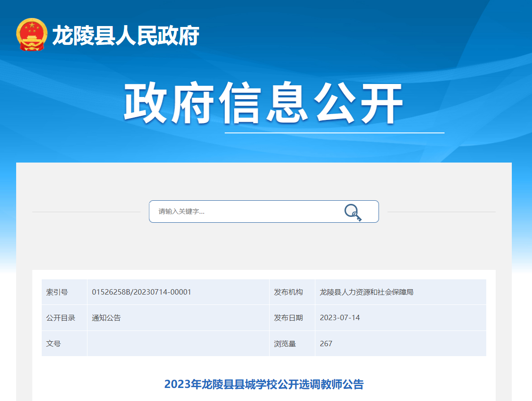Select index number 01526258B/20230714-00001
532x401 pixels.
(x=141, y=292)
